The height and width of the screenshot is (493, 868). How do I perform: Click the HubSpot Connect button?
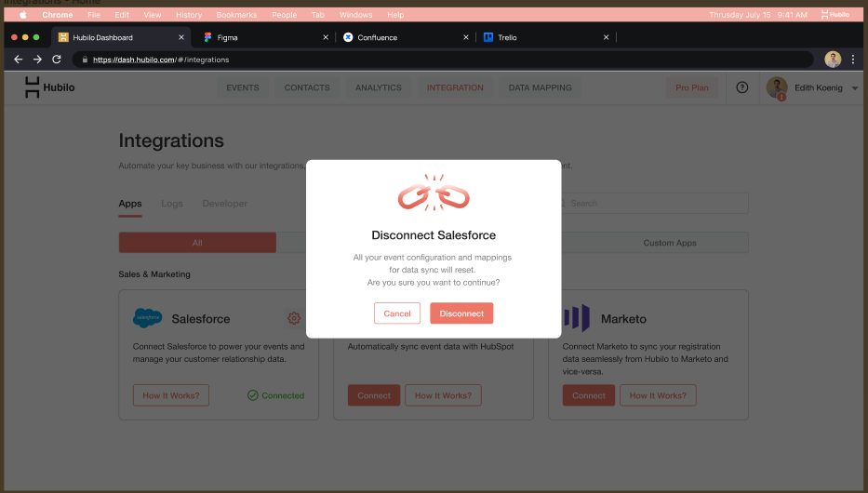374,395
